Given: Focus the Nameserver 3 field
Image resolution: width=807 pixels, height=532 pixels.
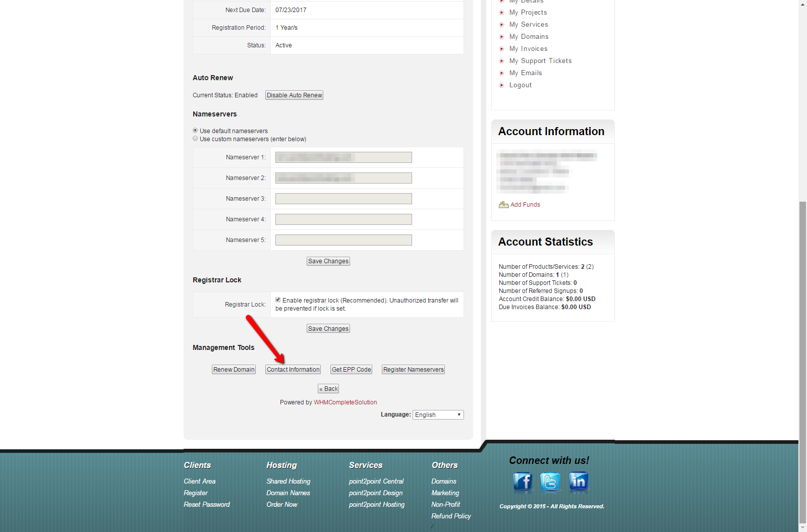Looking at the screenshot, I should 343,199.
